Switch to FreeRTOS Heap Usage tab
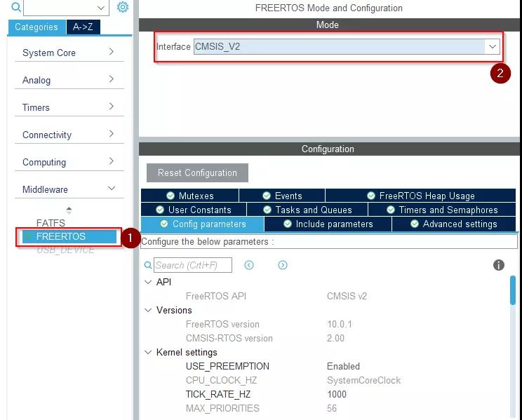Viewport: 522px width, 420px height. pyautogui.click(x=420, y=196)
